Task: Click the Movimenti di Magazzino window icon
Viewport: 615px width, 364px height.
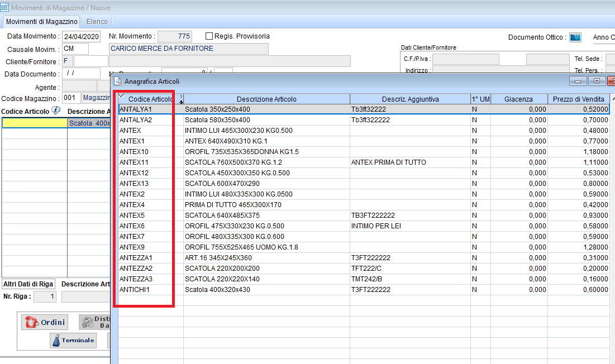Action: click(x=4, y=7)
